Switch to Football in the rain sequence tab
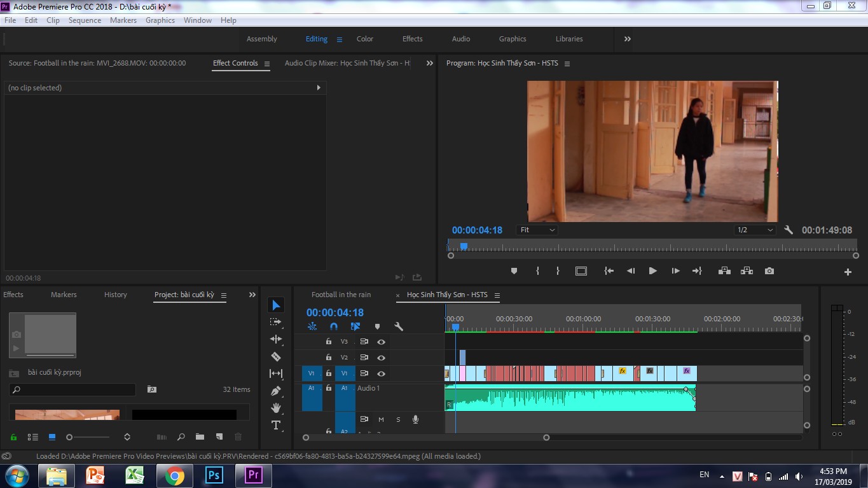868x488 pixels. [341, 295]
